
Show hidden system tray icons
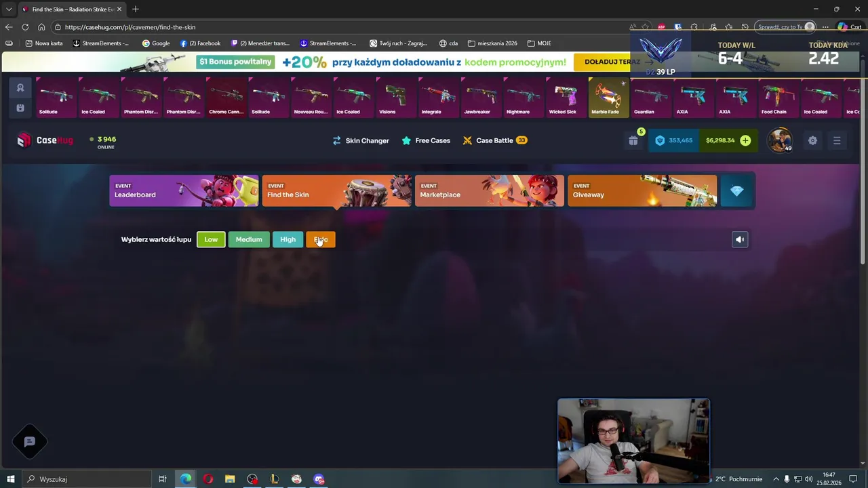tap(776, 479)
